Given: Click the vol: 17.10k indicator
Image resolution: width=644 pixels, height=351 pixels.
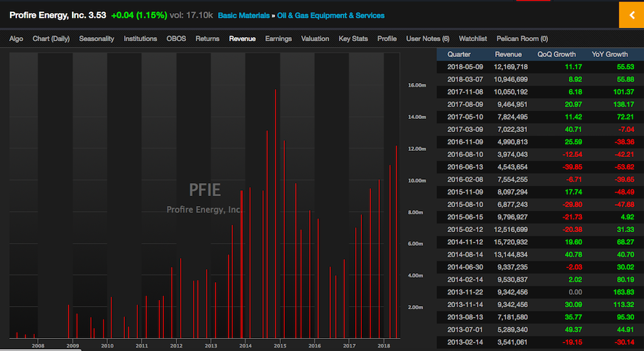Looking at the screenshot, I should [191, 15].
